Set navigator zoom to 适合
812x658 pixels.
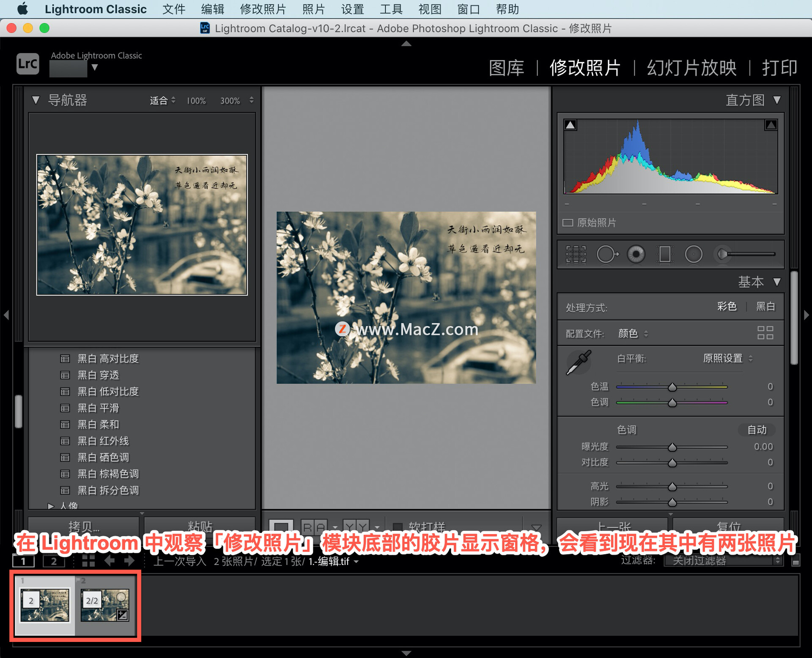click(159, 100)
